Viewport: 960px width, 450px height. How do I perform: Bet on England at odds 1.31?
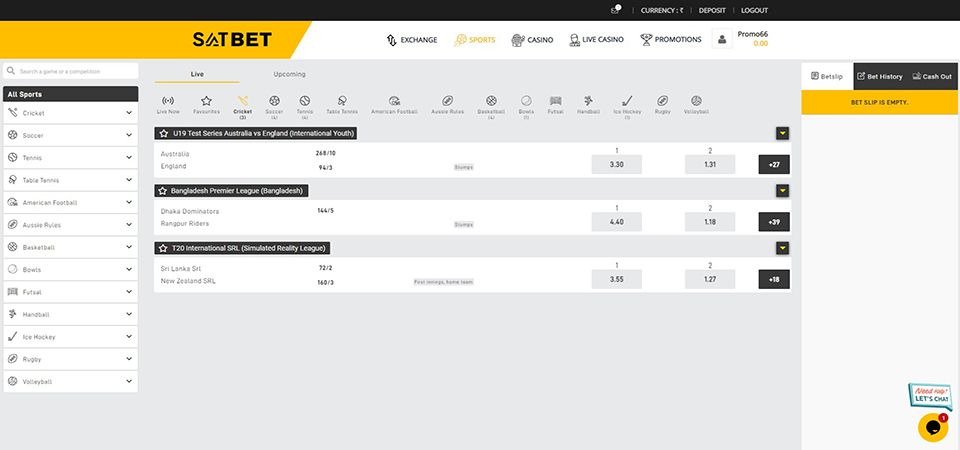tap(710, 165)
